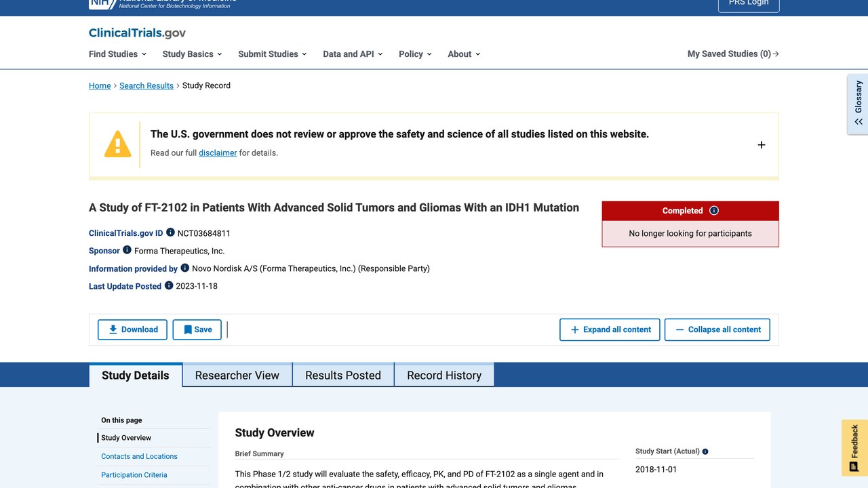The height and width of the screenshot is (488, 868).
Task: Save this study with bookmark button
Action: pyautogui.click(x=197, y=329)
